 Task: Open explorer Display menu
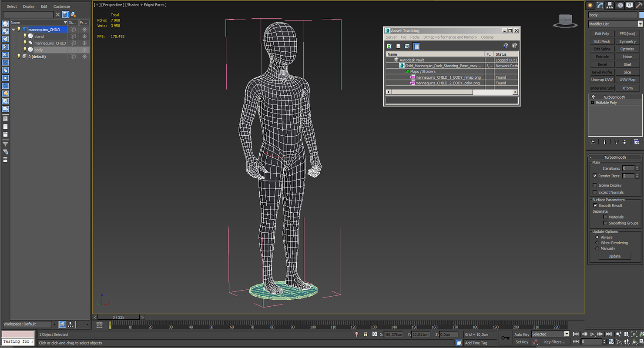click(29, 7)
